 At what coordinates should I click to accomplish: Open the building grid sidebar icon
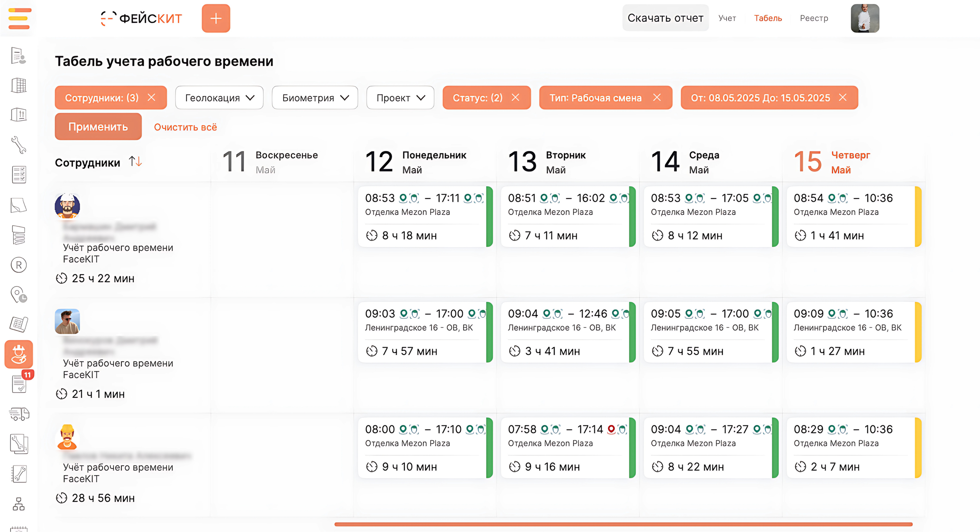[19, 85]
